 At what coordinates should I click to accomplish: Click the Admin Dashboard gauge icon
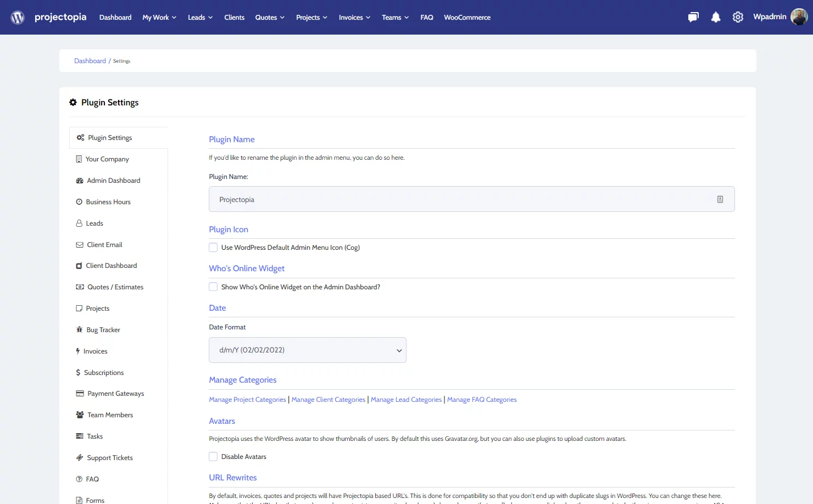tap(80, 181)
